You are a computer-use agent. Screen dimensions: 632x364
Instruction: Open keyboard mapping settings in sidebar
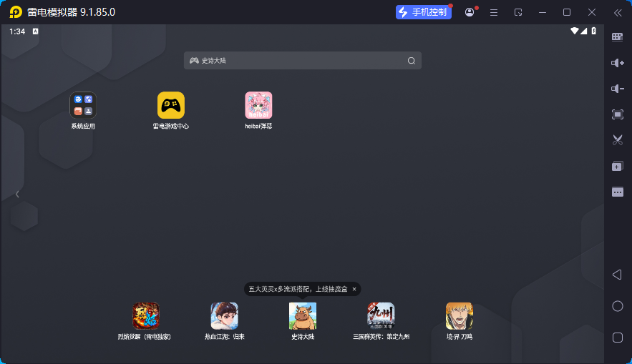(617, 37)
